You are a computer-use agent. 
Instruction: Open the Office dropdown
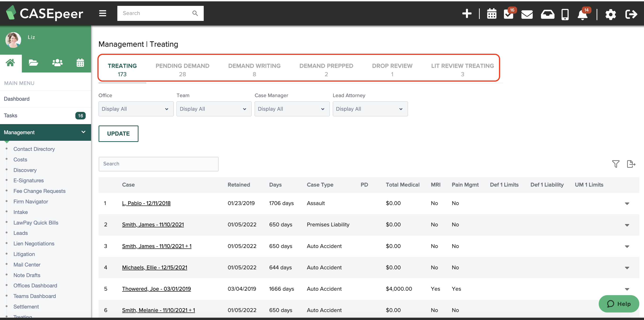click(136, 109)
